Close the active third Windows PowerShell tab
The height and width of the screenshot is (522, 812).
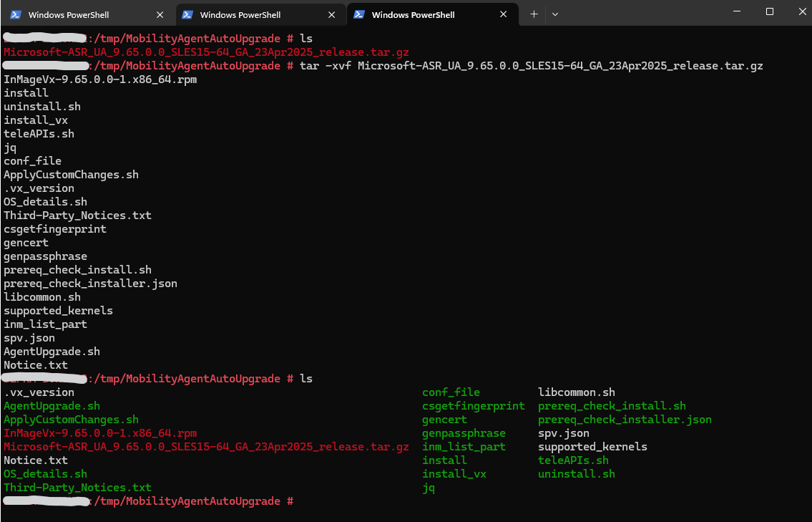[x=504, y=14]
